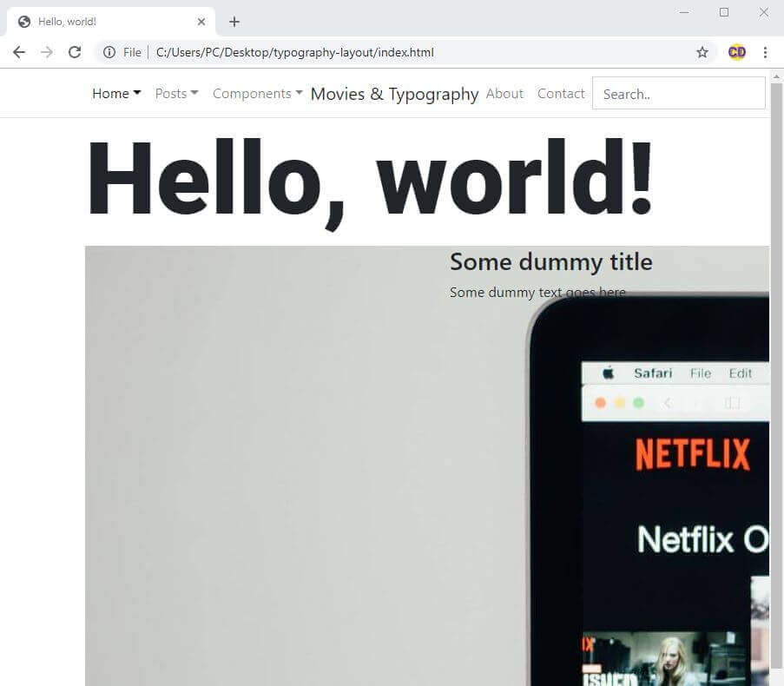Click the browser back arrow

tap(19, 52)
